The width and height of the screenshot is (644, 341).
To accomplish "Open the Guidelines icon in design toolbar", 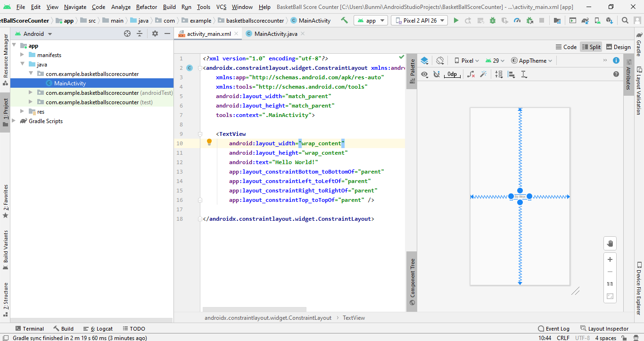I will coord(524,74).
